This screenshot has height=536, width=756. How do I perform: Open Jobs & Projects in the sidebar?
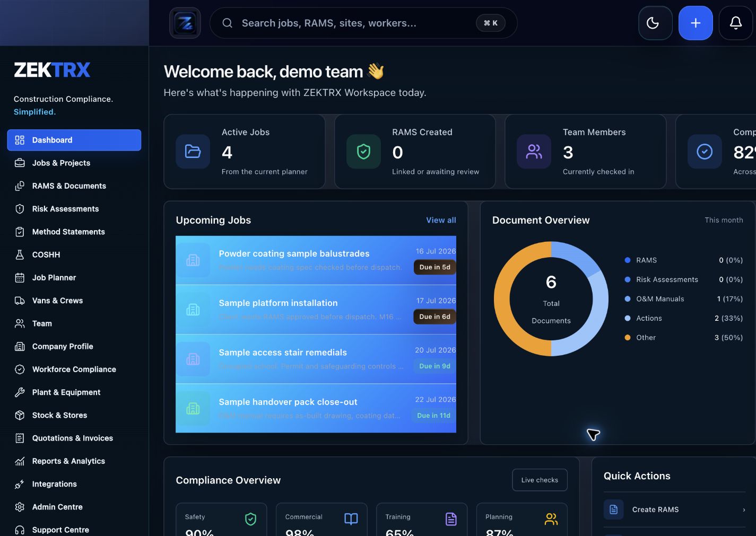click(74, 163)
